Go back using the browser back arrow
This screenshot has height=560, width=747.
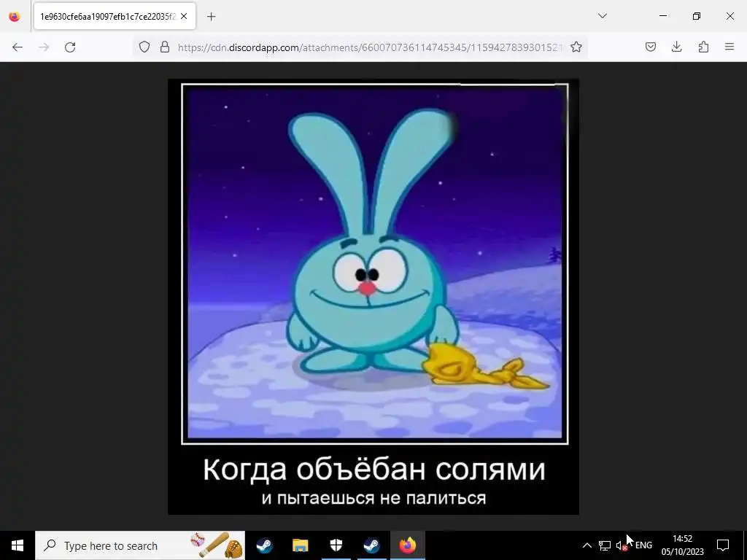click(18, 47)
